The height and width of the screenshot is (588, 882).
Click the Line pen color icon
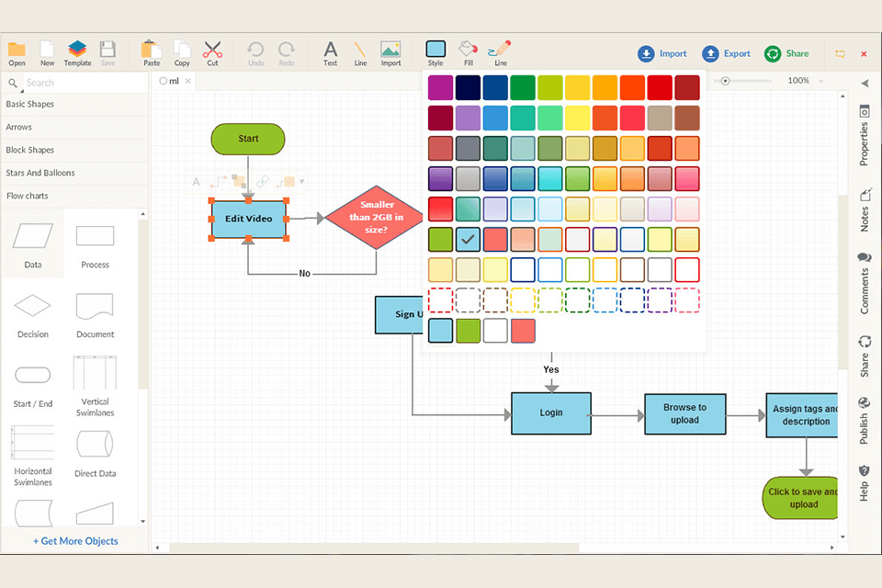pyautogui.click(x=500, y=52)
